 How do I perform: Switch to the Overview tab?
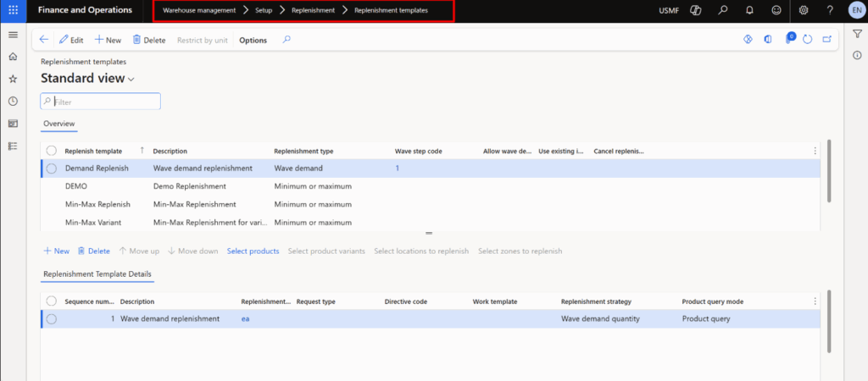point(59,124)
